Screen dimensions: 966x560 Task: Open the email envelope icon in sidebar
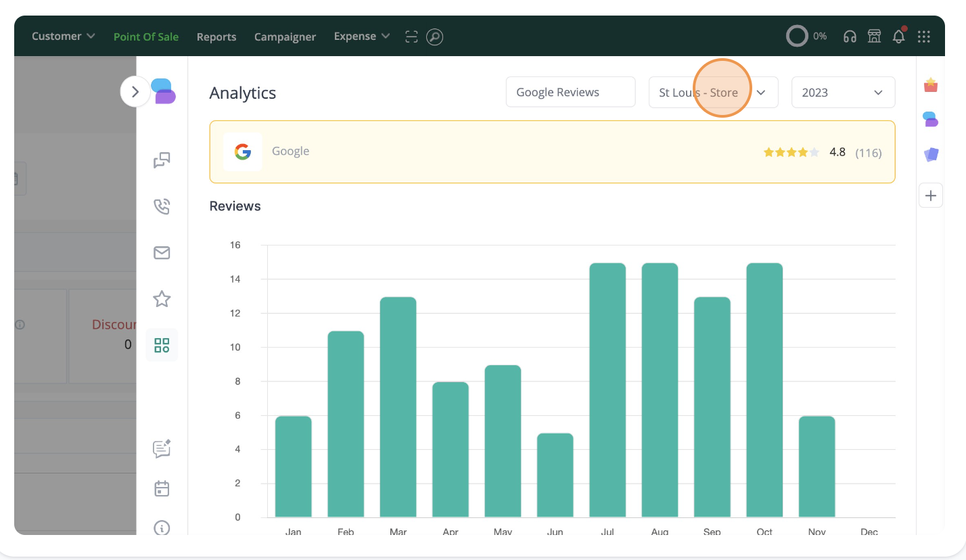[162, 253]
